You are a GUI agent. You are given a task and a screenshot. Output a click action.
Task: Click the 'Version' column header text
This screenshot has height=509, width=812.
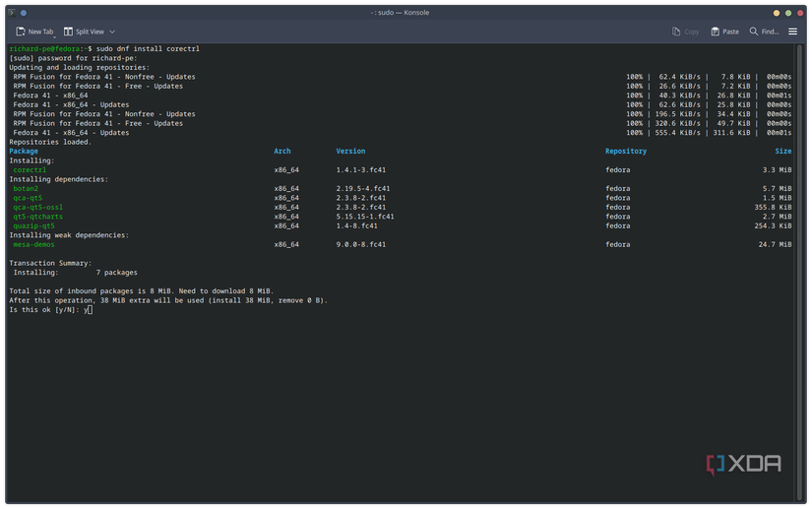coord(350,152)
